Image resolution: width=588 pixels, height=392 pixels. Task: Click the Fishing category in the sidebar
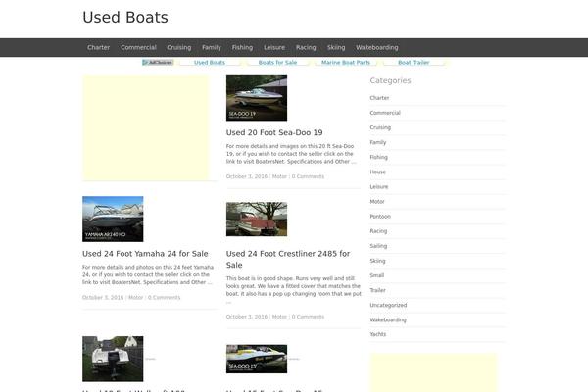click(378, 157)
